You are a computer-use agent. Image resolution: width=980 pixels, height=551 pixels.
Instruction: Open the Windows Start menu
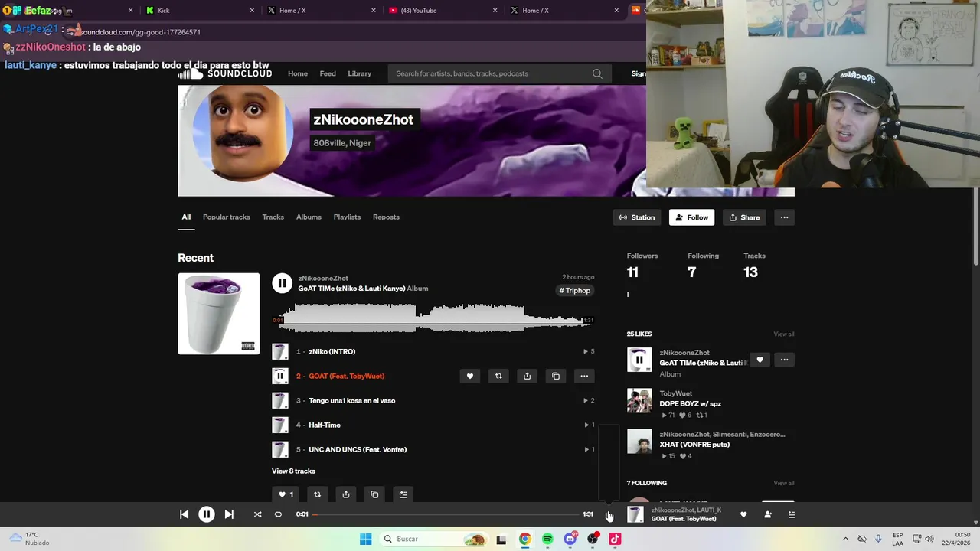(366, 539)
